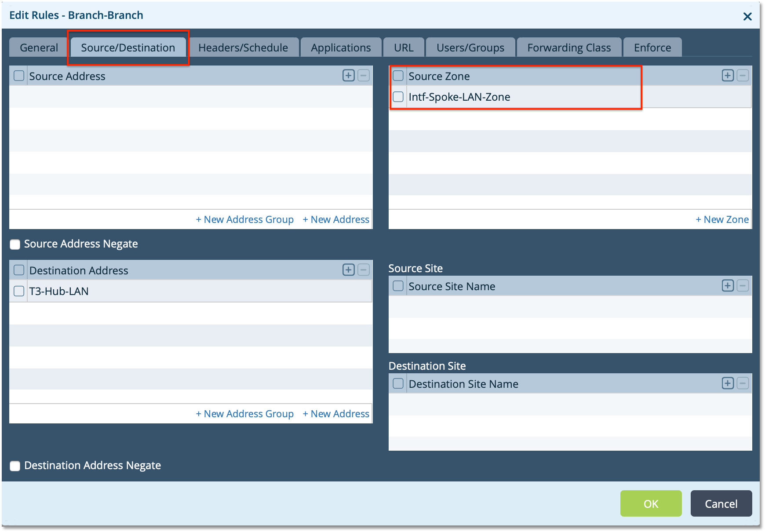Click the plus icon on the Destination Site Name panel

[727, 383]
